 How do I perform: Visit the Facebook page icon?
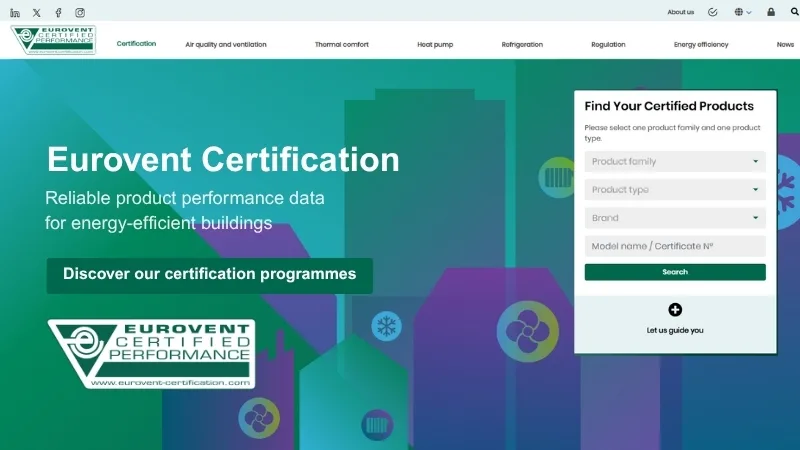tap(58, 13)
